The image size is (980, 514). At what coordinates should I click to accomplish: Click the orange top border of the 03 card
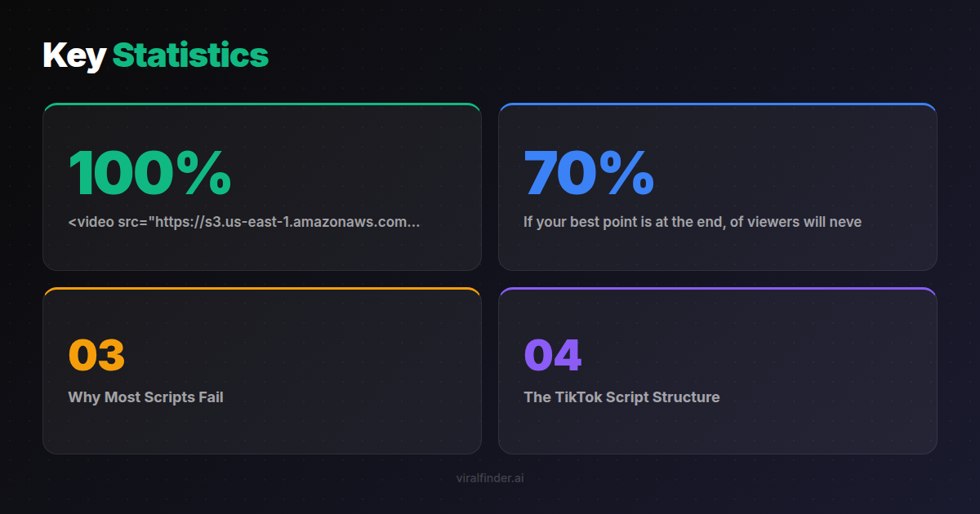[261, 289]
